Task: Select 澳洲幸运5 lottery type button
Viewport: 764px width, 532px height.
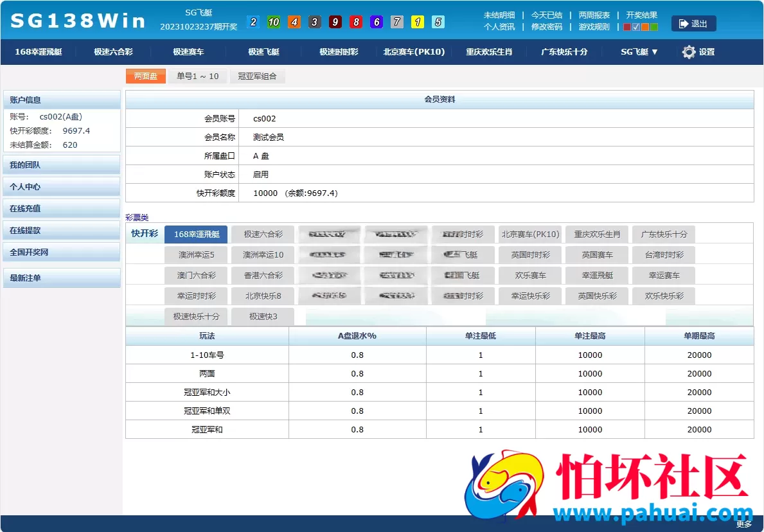Action: [196, 255]
